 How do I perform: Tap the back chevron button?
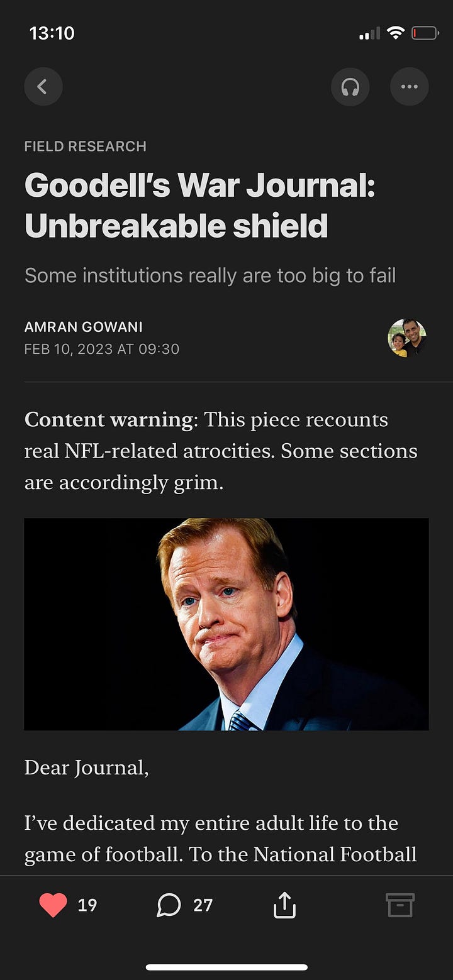click(x=43, y=87)
